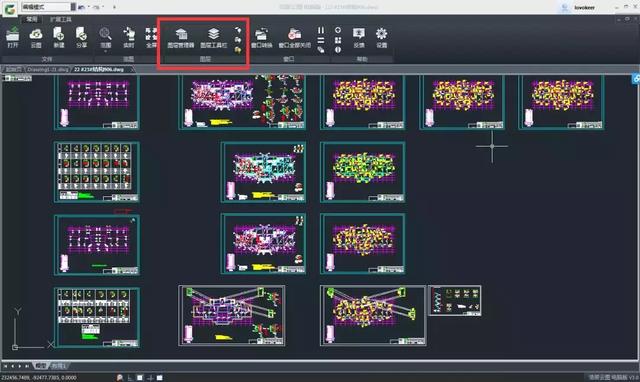Click the small drawing sheet thumbnail bottom-right

click(455, 301)
